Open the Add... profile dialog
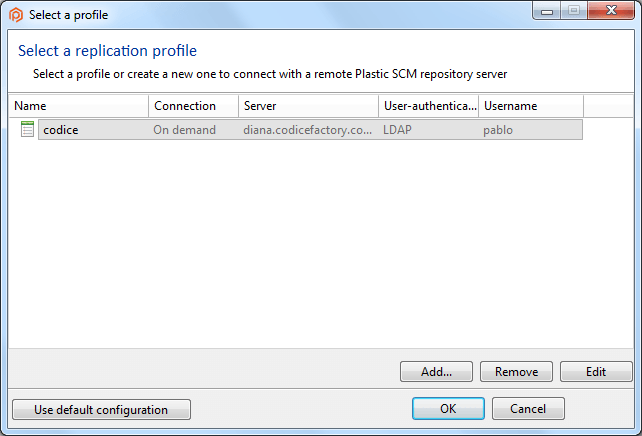This screenshot has height=436, width=642. coord(436,371)
